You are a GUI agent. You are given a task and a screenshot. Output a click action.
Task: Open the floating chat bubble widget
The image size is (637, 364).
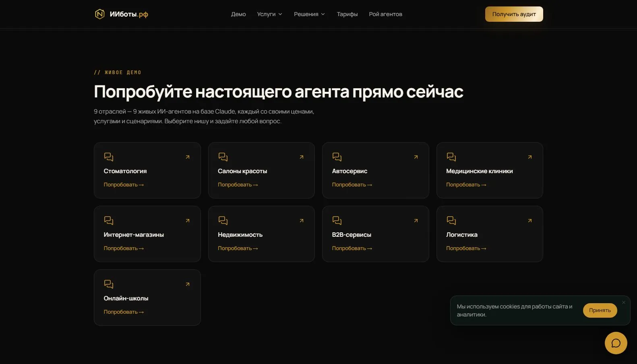click(616, 343)
